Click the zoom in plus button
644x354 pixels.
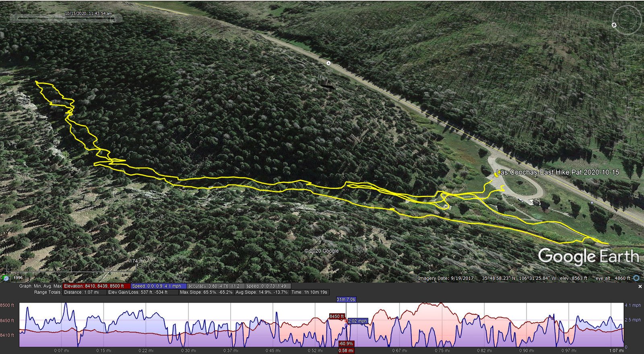click(627, 73)
